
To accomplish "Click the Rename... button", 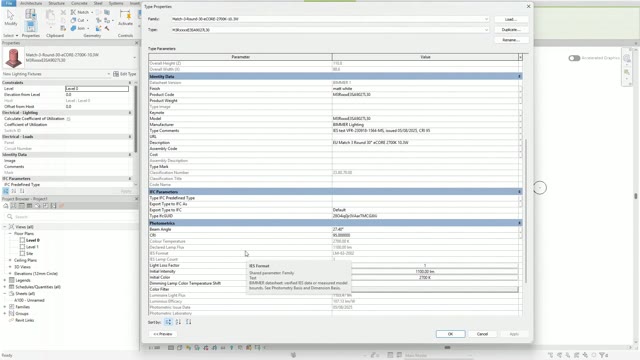I will tap(511, 40).
